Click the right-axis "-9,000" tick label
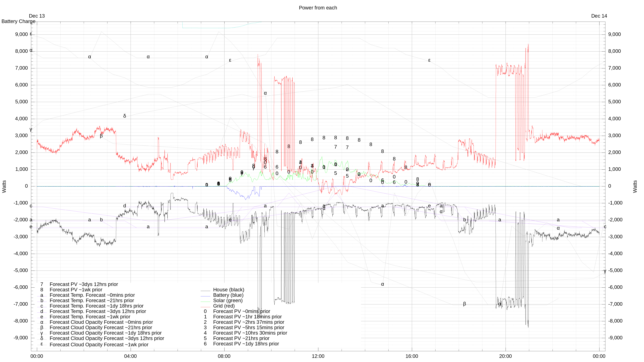644x362 pixels. coord(615,338)
